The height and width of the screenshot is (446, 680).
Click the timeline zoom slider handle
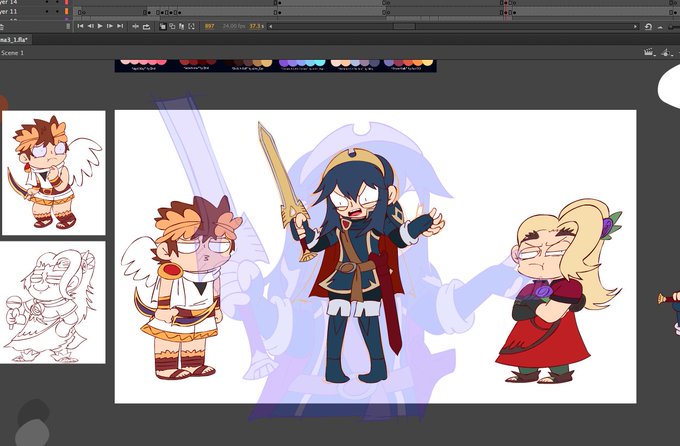(671, 27)
